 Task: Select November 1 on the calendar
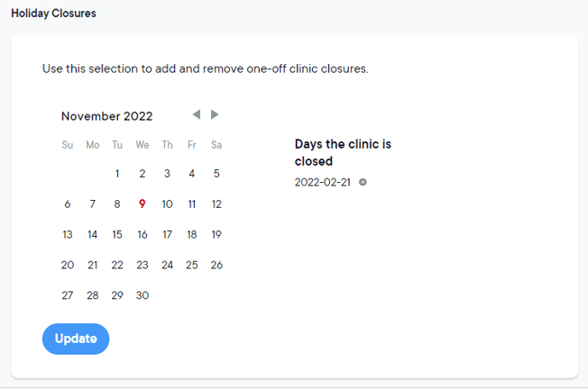(117, 174)
